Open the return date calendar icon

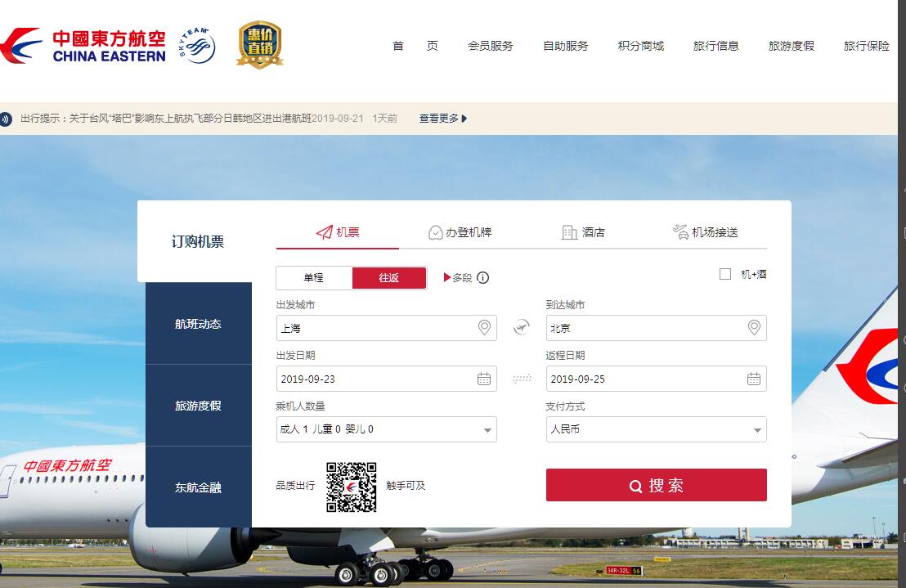(754, 379)
